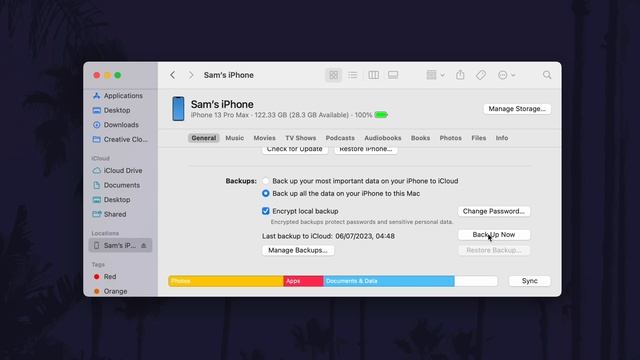The height and width of the screenshot is (360, 640).
Task: Switch to gallery view
Action: pos(393,75)
